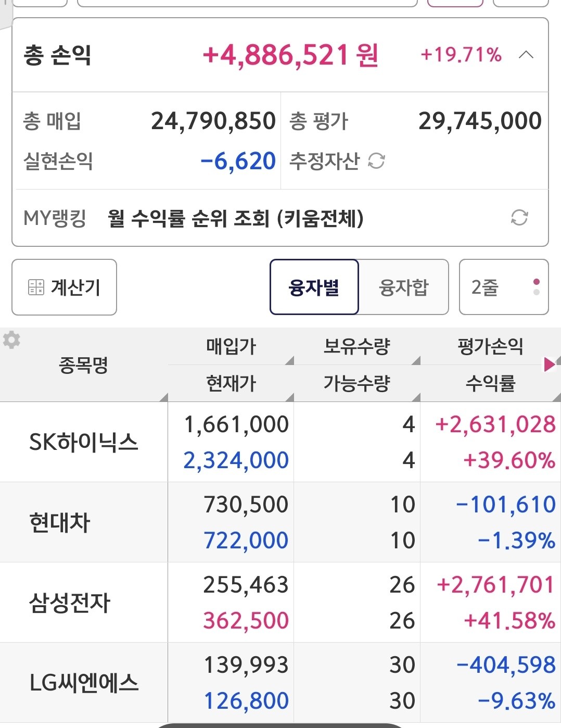Tap the total profit +4,886,521 원
Viewport: 561px width, 728px height.
click(290, 55)
